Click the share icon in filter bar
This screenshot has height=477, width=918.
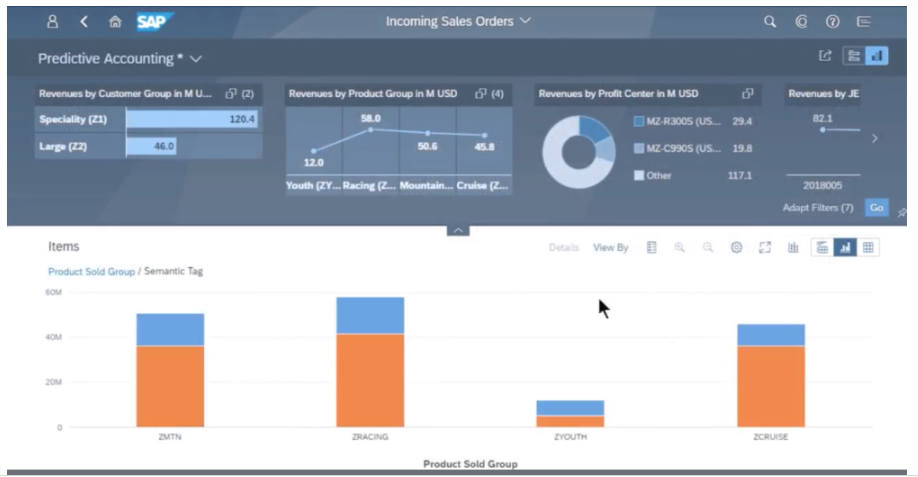pos(825,56)
